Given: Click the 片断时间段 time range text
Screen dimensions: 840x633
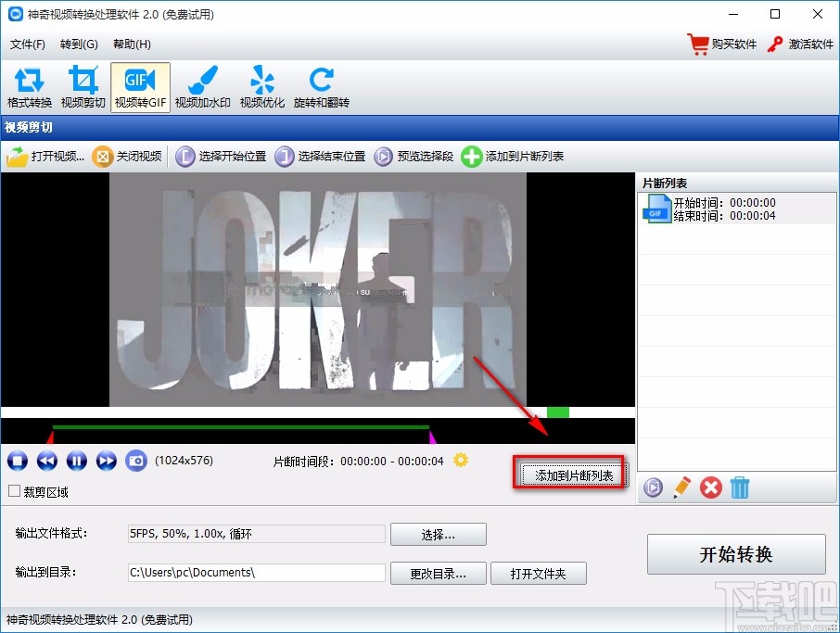Looking at the screenshot, I should point(358,462).
